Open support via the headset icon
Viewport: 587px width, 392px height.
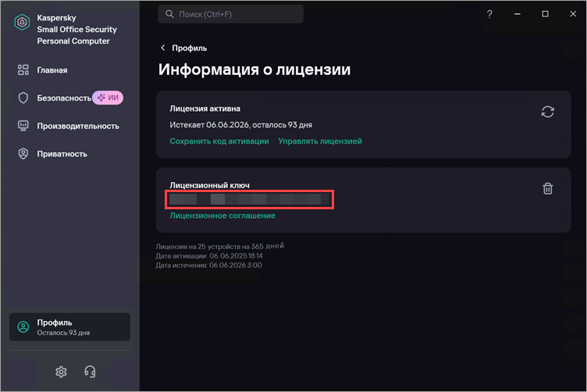click(x=90, y=372)
